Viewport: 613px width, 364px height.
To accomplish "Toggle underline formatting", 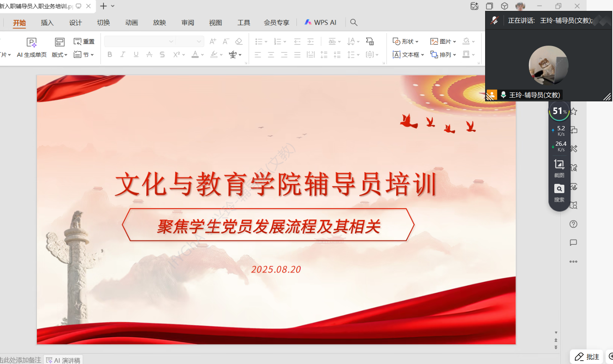I will (x=136, y=54).
